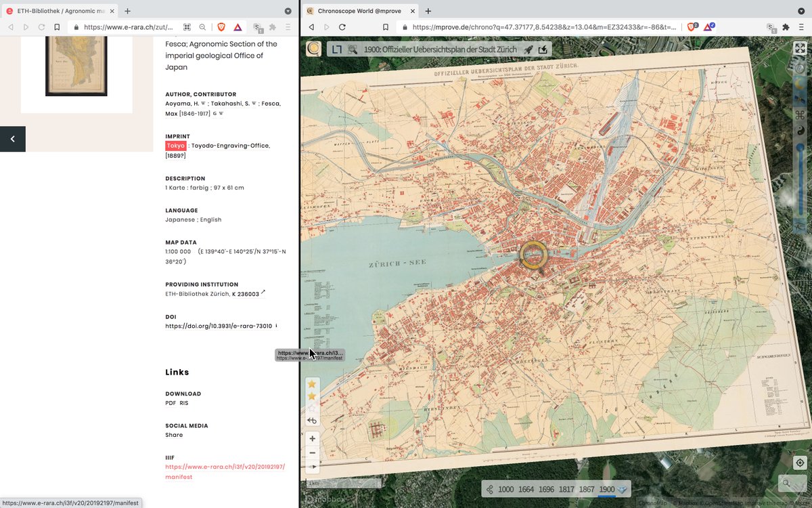This screenshot has width=812, height=508.
Task: Open the QR code icon in e-rara address bar
Action: click(x=187, y=27)
